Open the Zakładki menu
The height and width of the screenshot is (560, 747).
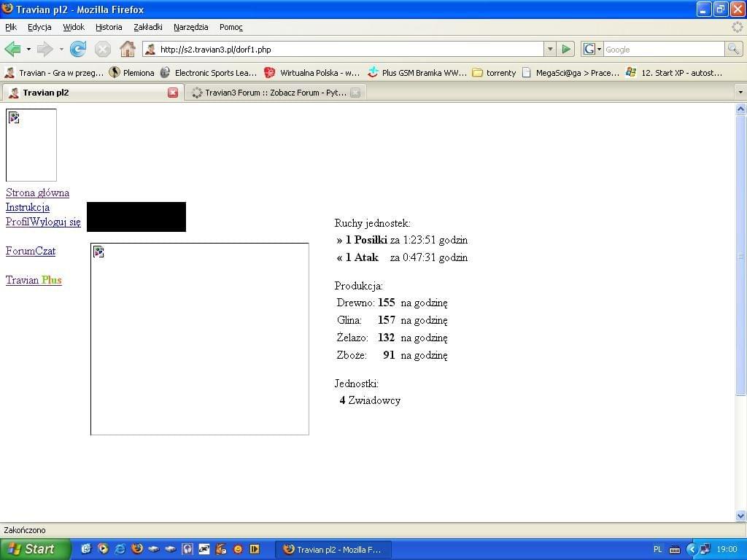click(x=147, y=27)
